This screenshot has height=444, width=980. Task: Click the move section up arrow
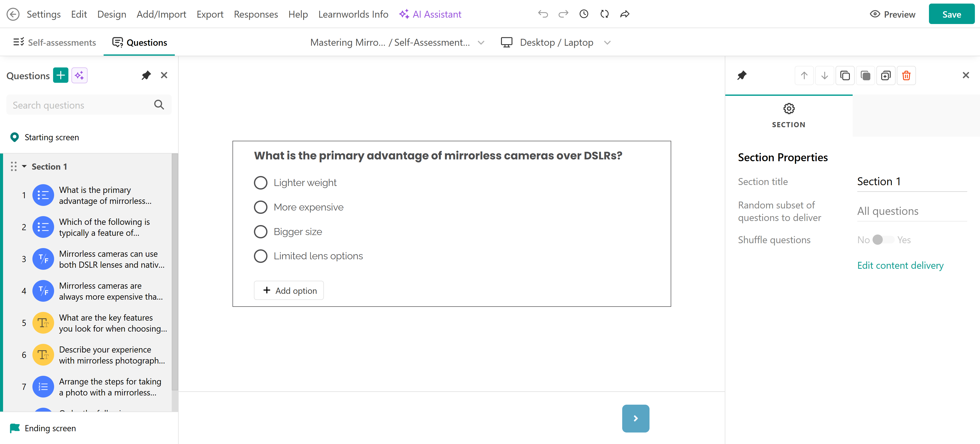coord(804,75)
